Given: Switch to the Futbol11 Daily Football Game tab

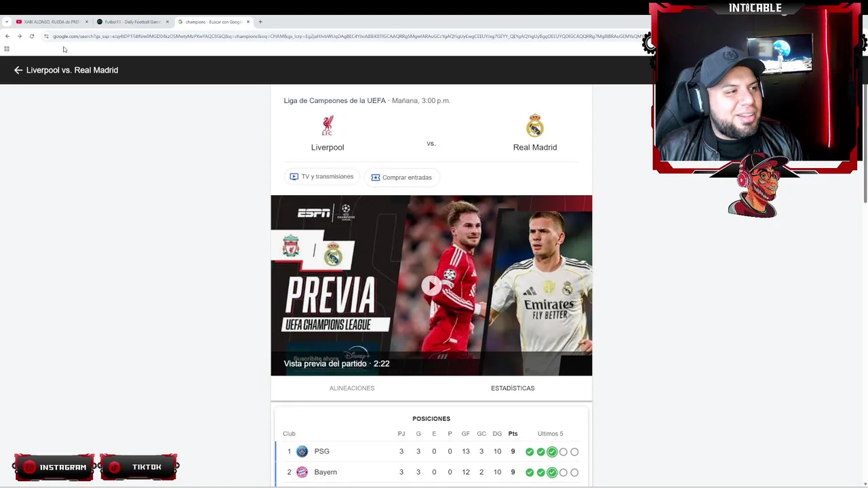Looking at the screenshot, I should (132, 22).
